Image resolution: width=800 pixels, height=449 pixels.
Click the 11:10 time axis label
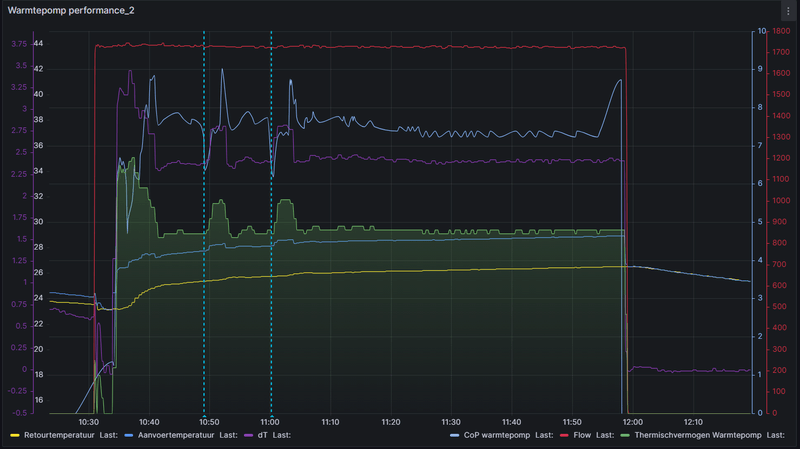tap(330, 422)
